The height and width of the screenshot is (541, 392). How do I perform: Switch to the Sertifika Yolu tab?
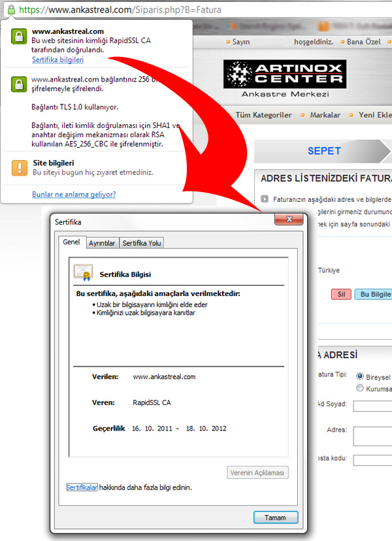coord(142,243)
